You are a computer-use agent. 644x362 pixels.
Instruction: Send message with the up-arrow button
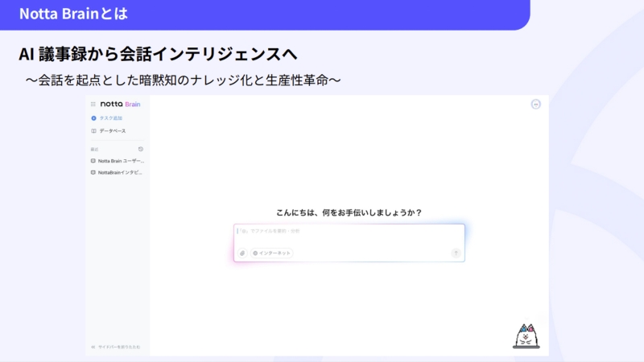click(456, 253)
